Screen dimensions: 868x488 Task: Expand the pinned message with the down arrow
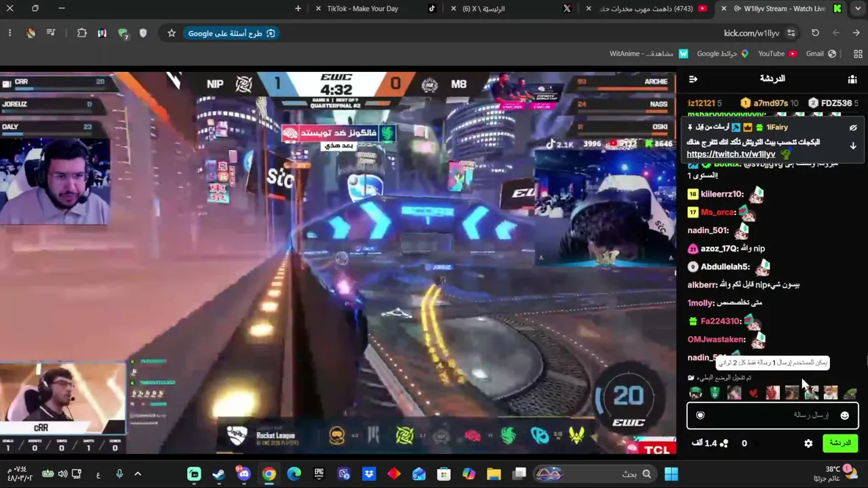(x=853, y=146)
